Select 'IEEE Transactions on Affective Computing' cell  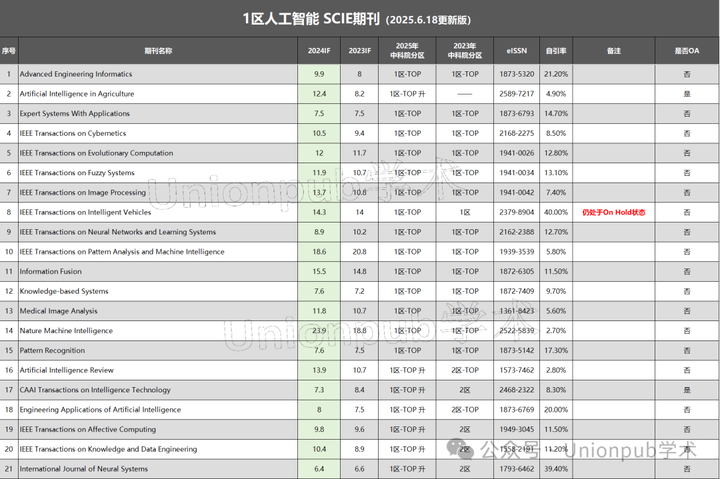[158, 429]
